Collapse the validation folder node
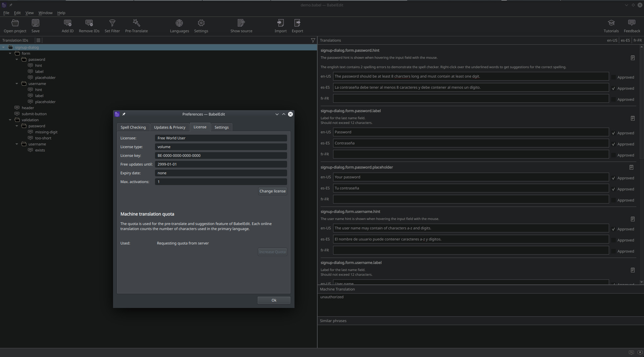 pyautogui.click(x=10, y=120)
